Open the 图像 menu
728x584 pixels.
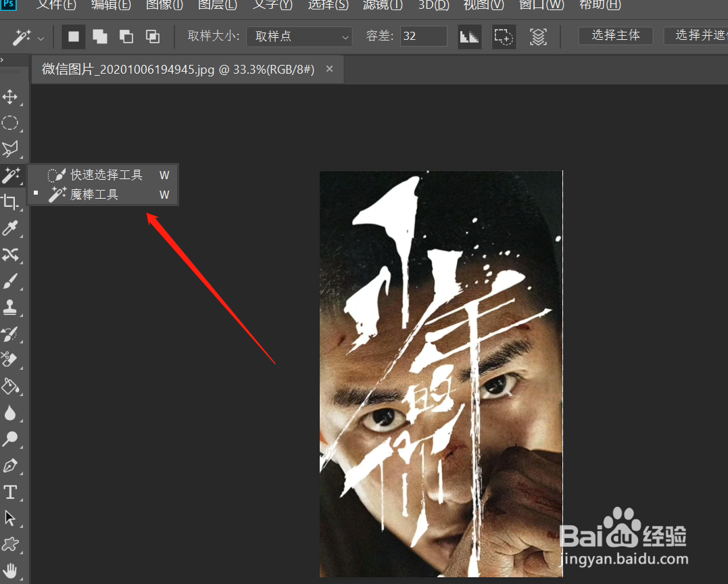(x=164, y=5)
